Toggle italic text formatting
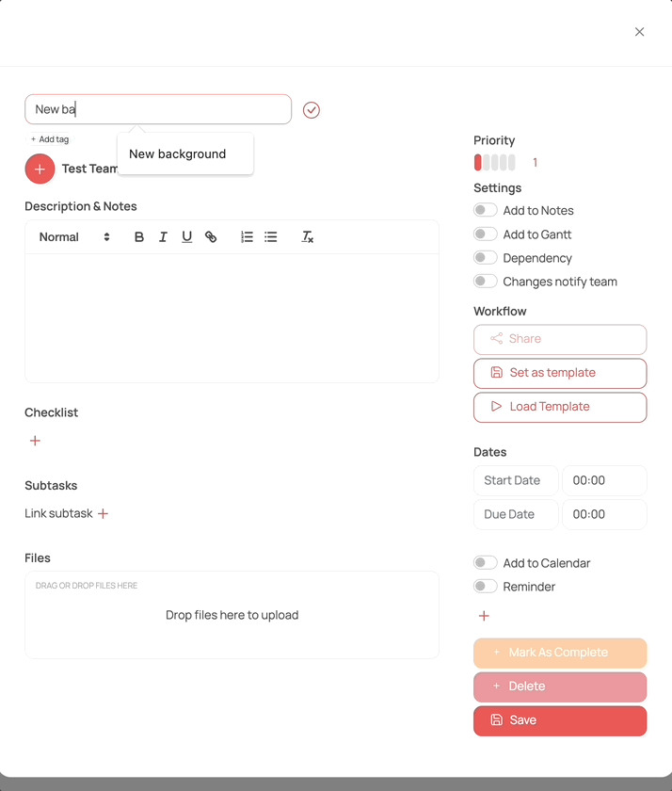 [x=163, y=237]
